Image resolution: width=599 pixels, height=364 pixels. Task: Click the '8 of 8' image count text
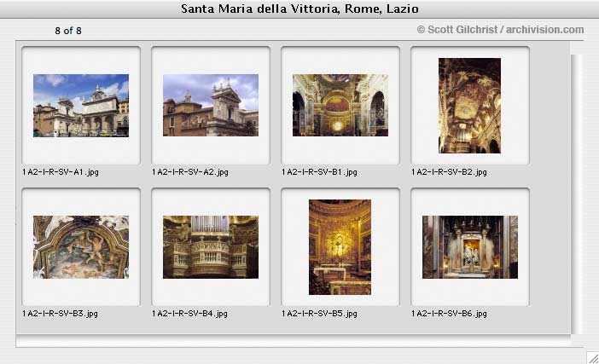68,31
